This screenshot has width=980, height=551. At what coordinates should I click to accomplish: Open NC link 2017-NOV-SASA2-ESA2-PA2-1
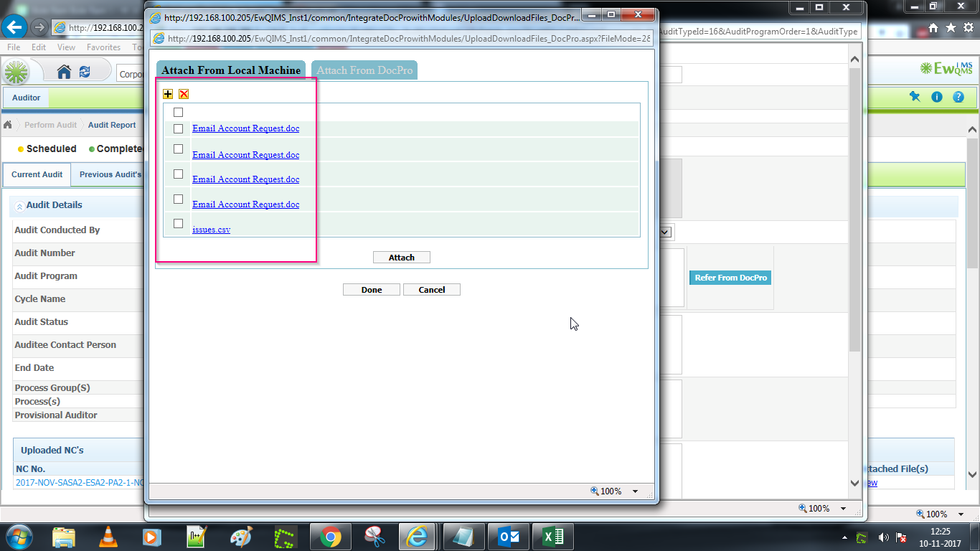80,483
